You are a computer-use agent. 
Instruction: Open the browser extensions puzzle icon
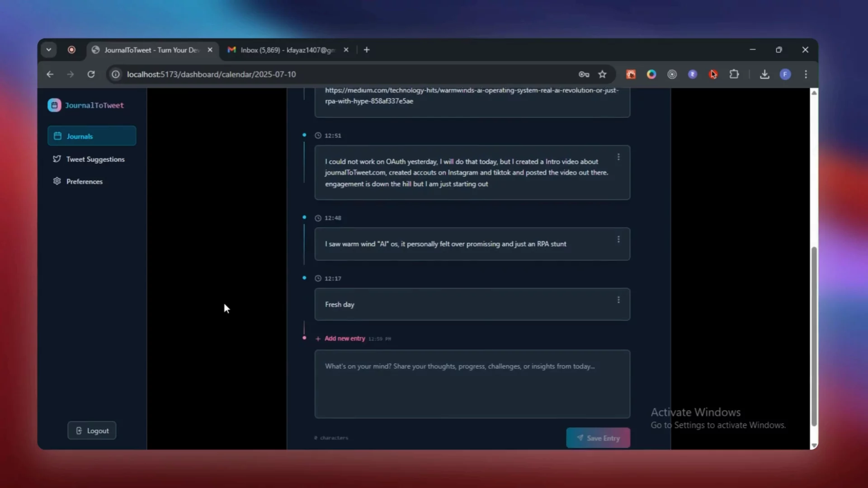pyautogui.click(x=734, y=74)
